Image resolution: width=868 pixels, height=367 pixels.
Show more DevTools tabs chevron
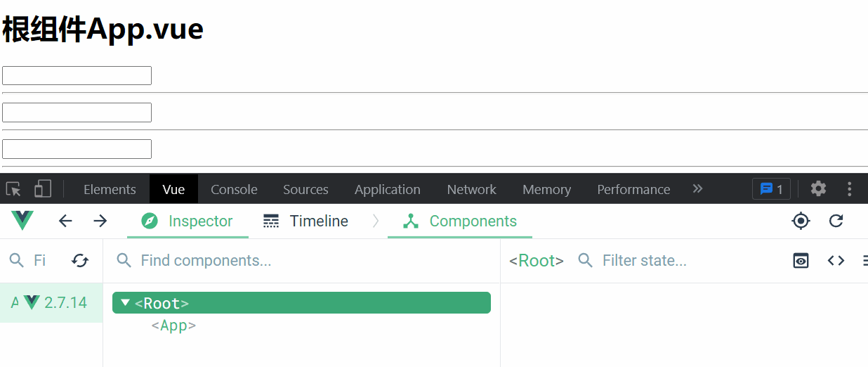pos(697,188)
